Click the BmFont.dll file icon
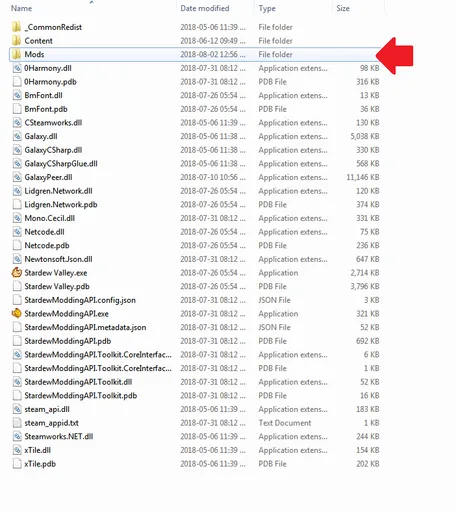 17,95
